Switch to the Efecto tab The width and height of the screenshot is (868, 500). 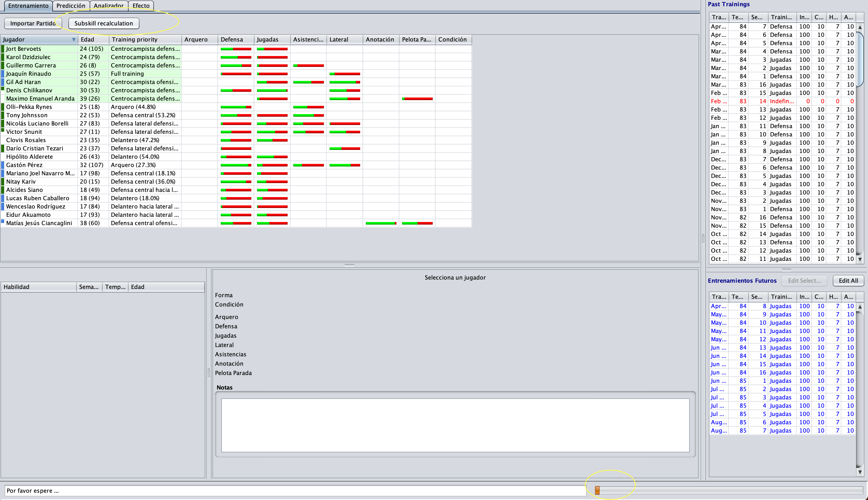(141, 6)
